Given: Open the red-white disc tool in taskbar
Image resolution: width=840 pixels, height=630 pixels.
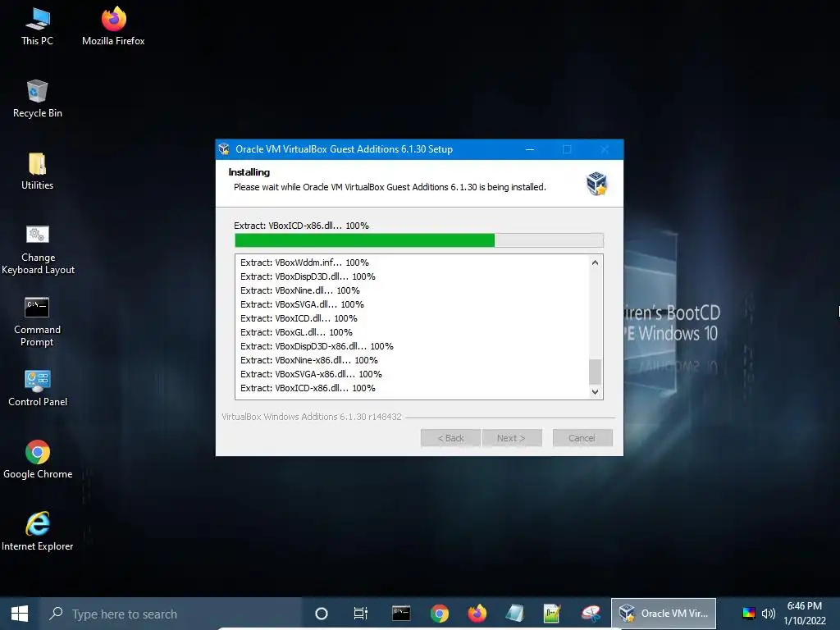Looking at the screenshot, I should pyautogui.click(x=591, y=614).
